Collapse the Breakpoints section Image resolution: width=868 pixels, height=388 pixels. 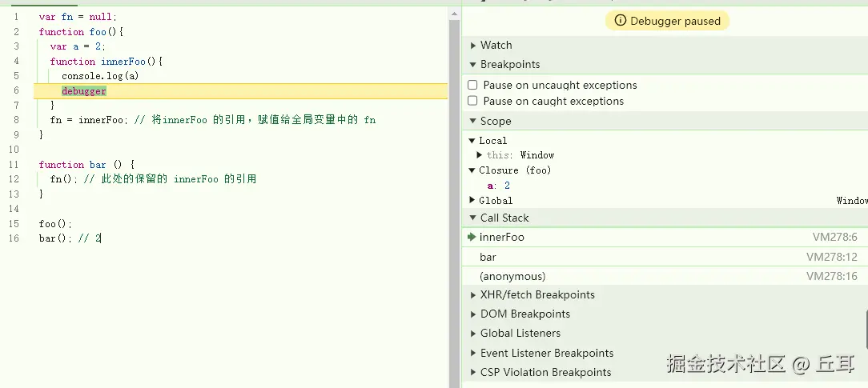click(x=473, y=64)
